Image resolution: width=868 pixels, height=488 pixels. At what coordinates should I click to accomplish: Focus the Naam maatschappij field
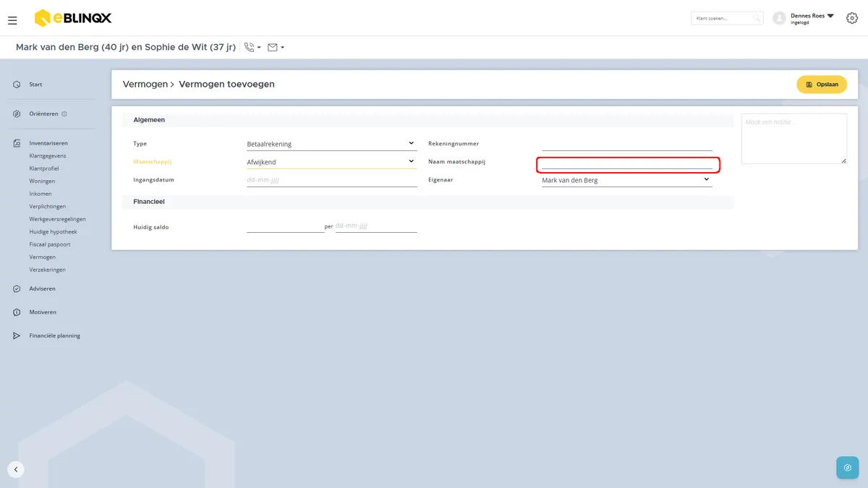(627, 164)
